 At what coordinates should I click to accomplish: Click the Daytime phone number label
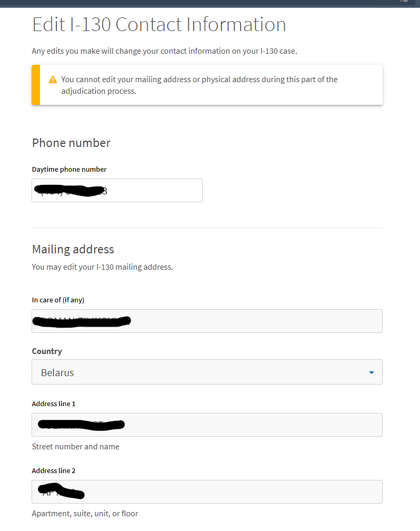(x=69, y=169)
